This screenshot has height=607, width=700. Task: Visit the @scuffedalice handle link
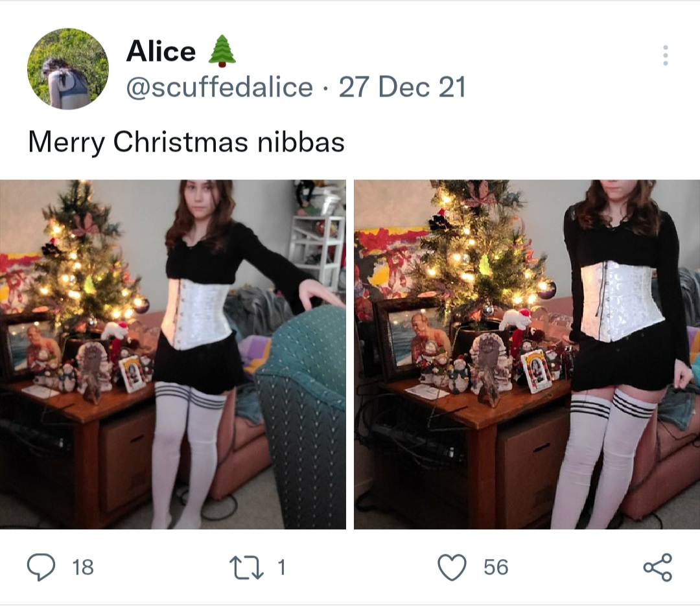220,87
